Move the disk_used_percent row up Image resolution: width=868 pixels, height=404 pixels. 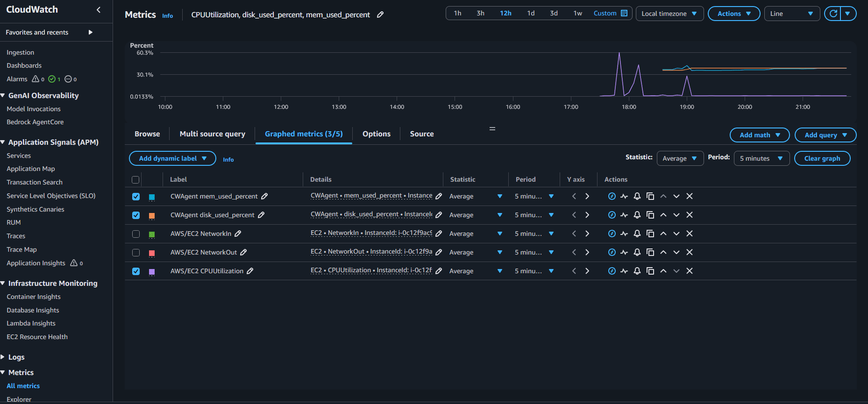coord(663,215)
